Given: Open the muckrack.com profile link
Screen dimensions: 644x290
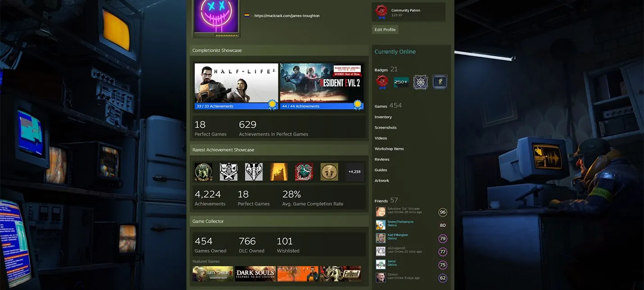Looking at the screenshot, I should click(287, 16).
